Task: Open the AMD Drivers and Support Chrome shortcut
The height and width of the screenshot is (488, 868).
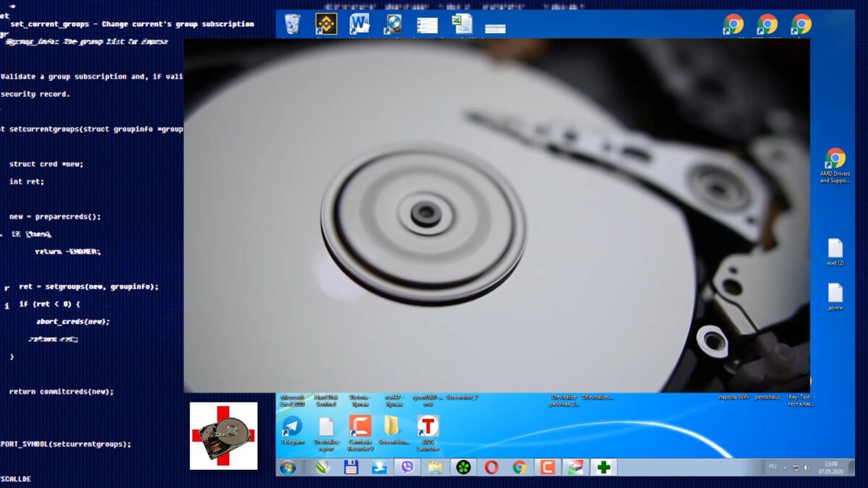Action: pos(835,166)
